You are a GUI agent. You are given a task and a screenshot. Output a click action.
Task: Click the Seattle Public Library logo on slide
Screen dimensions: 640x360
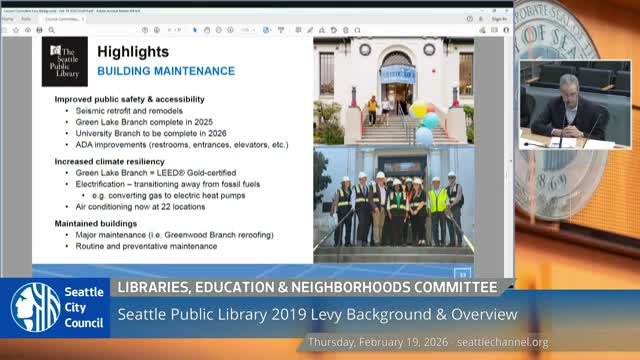point(64,61)
